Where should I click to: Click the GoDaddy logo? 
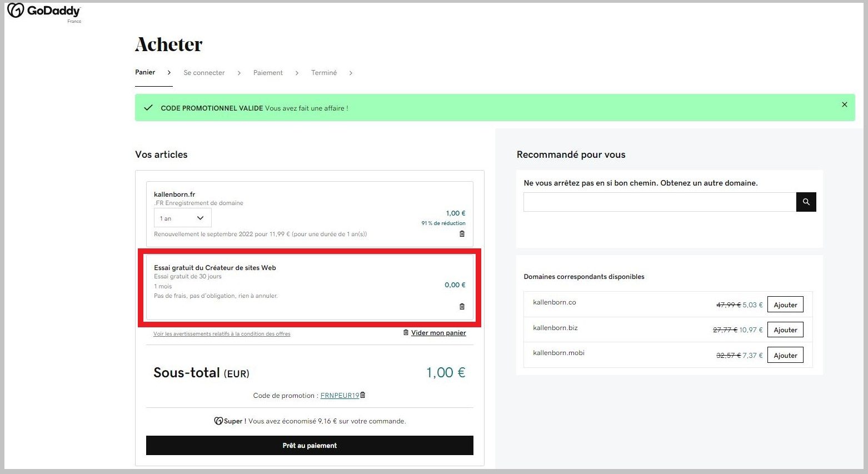point(44,11)
